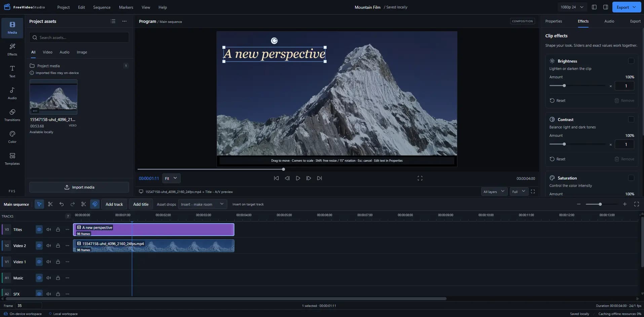Select the razor cut tool in timeline toolbar

point(50,204)
